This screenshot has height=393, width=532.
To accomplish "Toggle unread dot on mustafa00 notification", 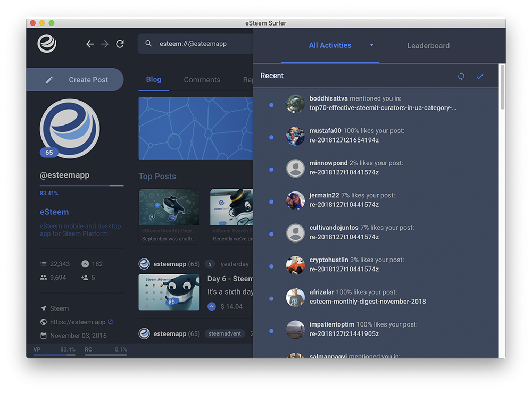I will point(271,137).
